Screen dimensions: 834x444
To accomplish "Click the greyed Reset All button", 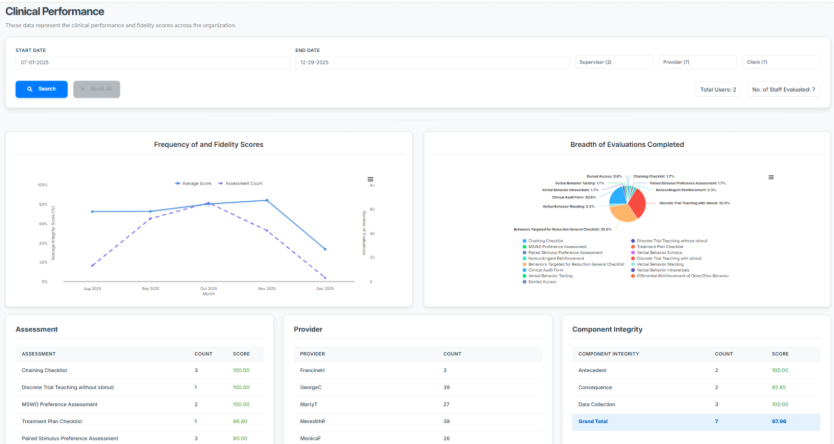I will tap(97, 89).
